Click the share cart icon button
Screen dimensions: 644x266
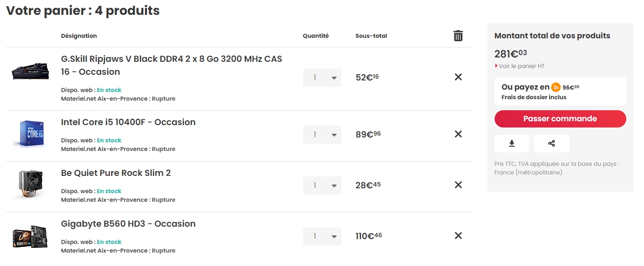point(552,143)
